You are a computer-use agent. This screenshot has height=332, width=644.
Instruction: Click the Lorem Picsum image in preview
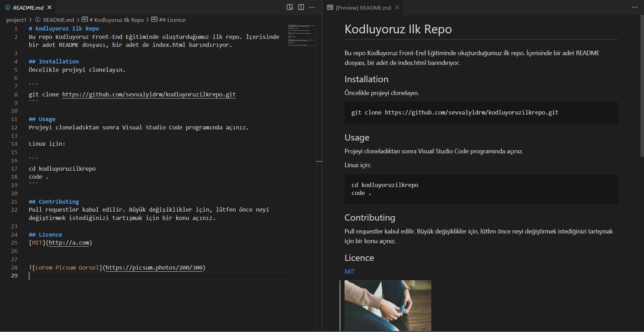tap(388, 306)
